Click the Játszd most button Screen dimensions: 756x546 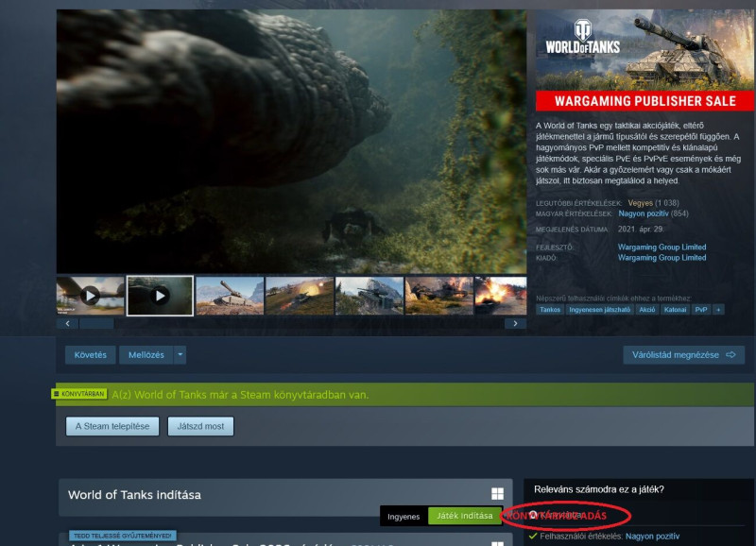click(200, 426)
